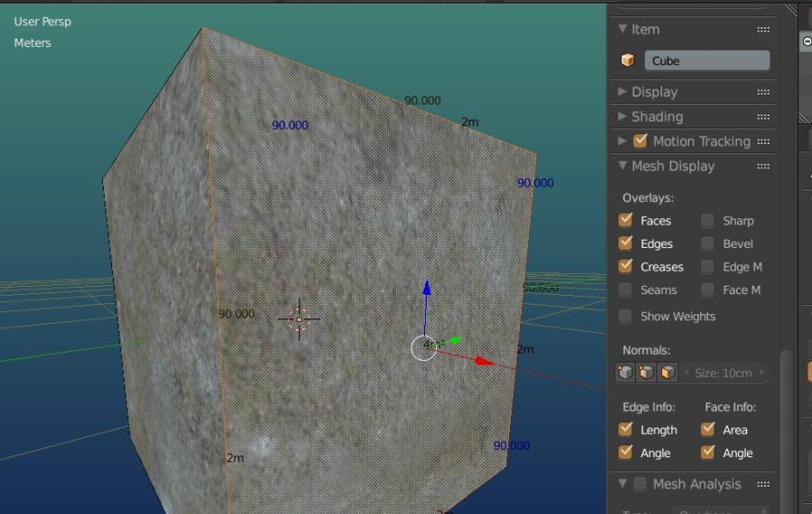Select vertex normals display icon
The height and width of the screenshot is (514, 812).
(625, 372)
